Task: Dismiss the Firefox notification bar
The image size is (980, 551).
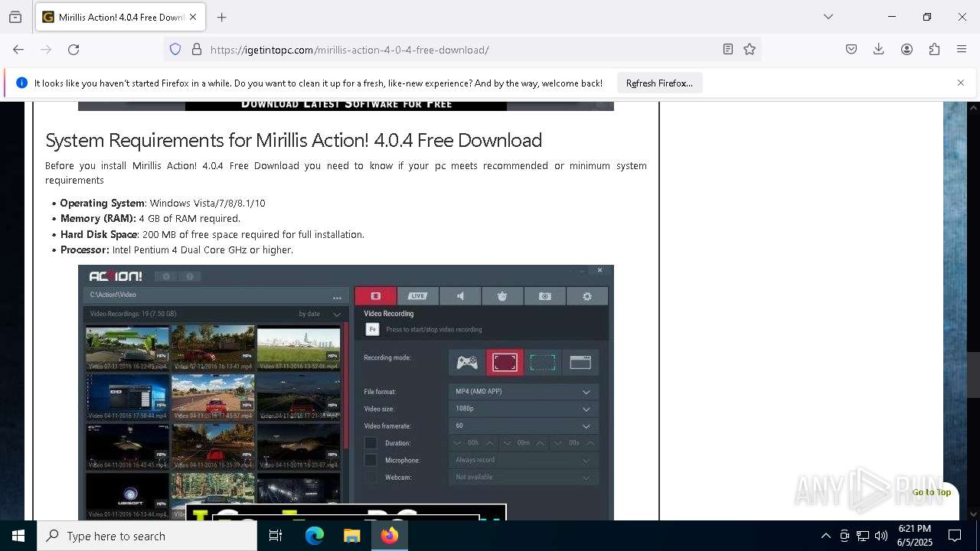Action: tap(961, 83)
